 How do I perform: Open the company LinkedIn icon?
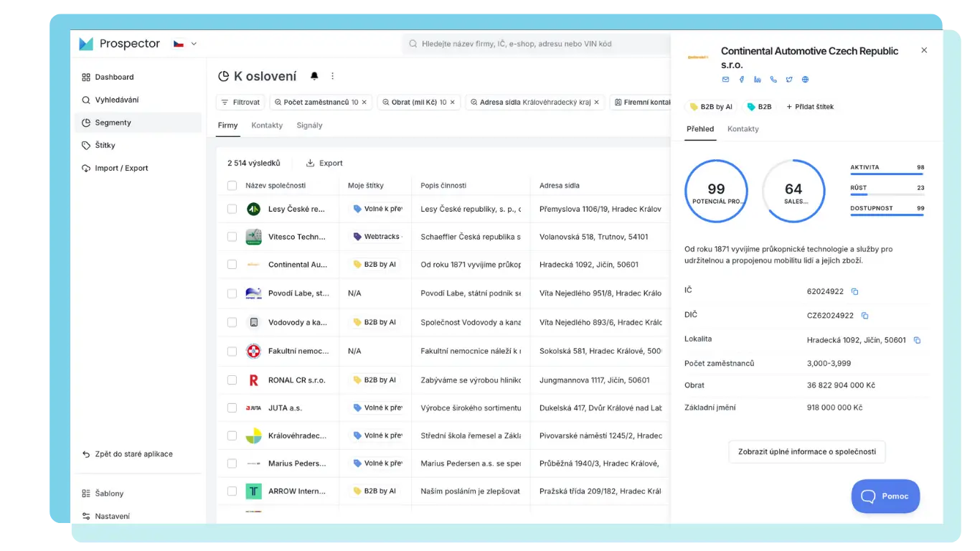tap(758, 80)
